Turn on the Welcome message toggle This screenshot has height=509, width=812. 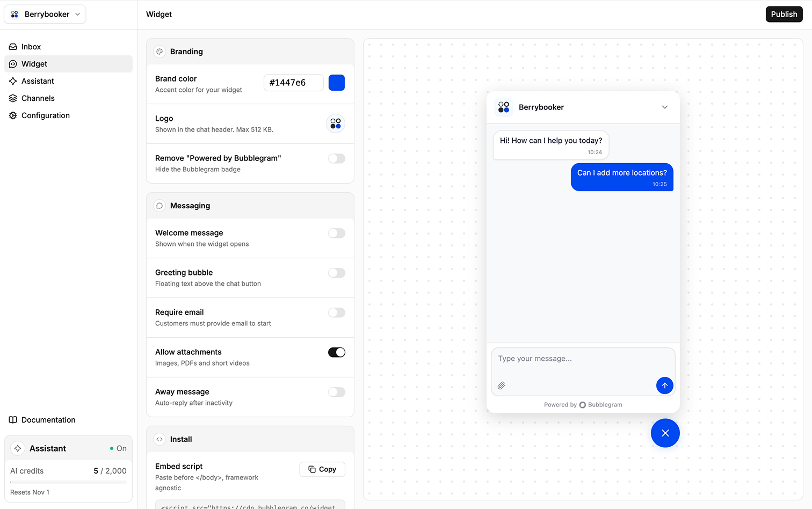click(x=337, y=233)
